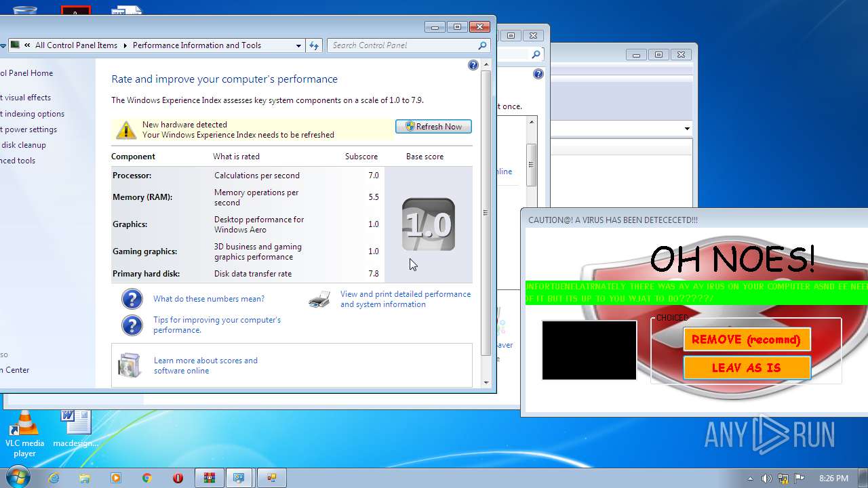Click Refresh Now button

tap(433, 127)
